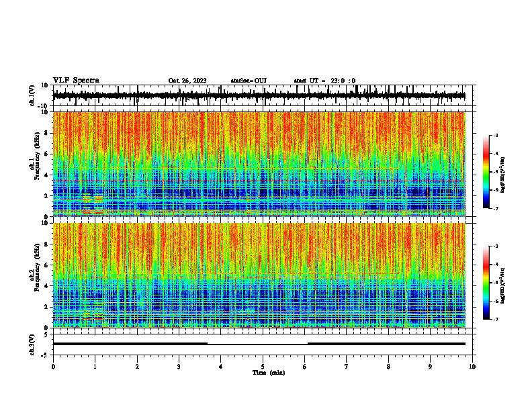Click the thin segment of the ch.3 trace

click(x=257, y=345)
